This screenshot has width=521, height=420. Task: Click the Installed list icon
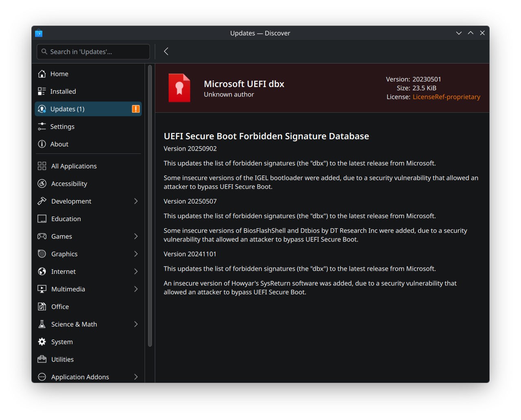42,92
